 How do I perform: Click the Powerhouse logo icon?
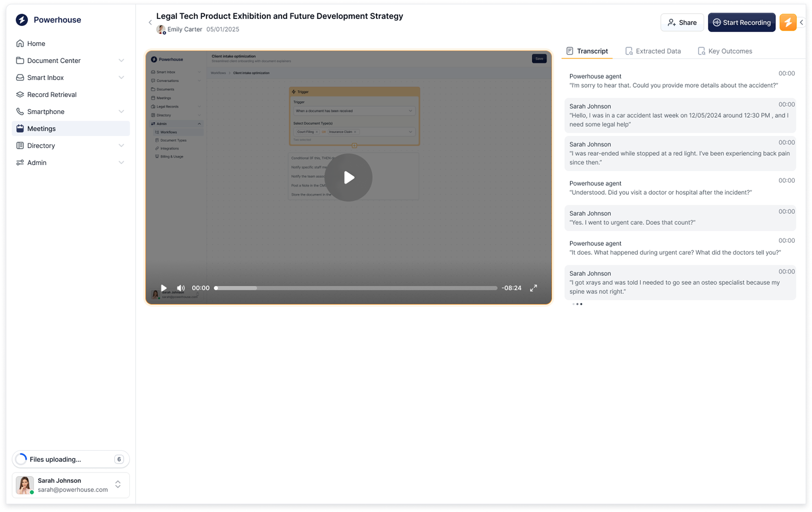(21, 20)
